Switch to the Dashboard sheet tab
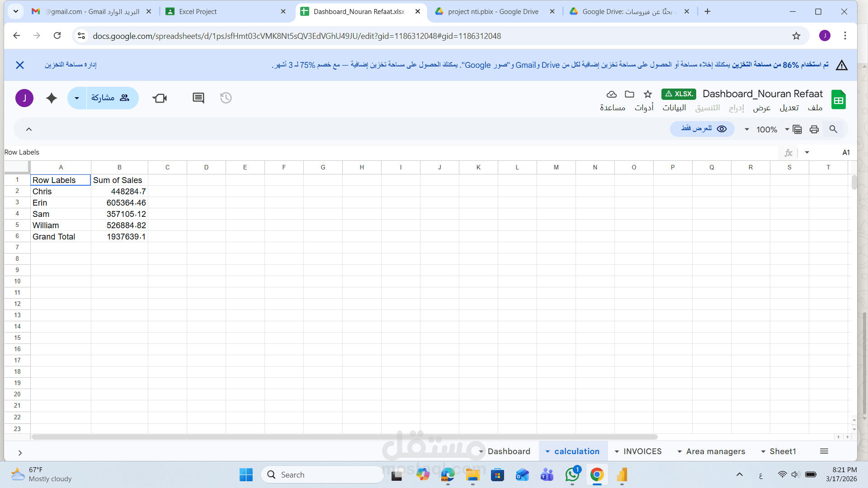868x488 pixels. 509,451
